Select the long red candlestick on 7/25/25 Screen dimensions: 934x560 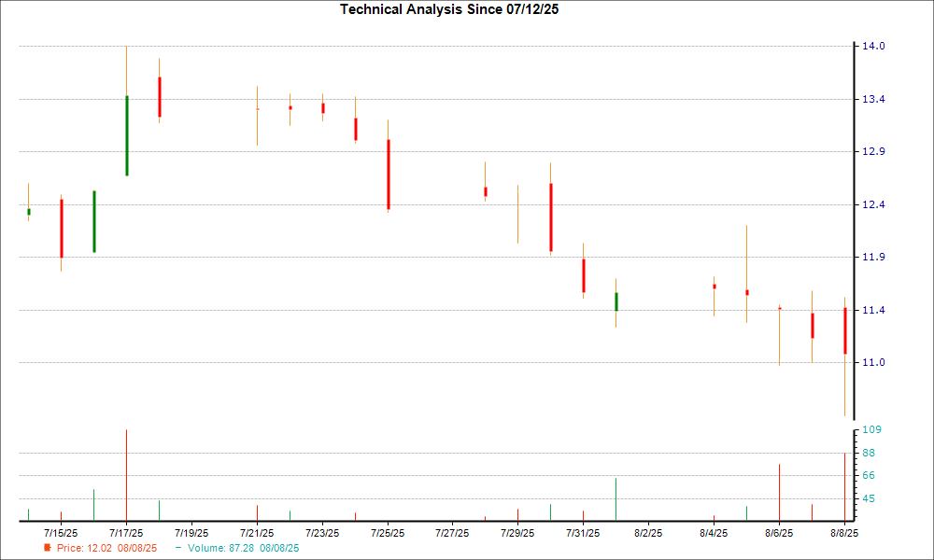(389, 174)
